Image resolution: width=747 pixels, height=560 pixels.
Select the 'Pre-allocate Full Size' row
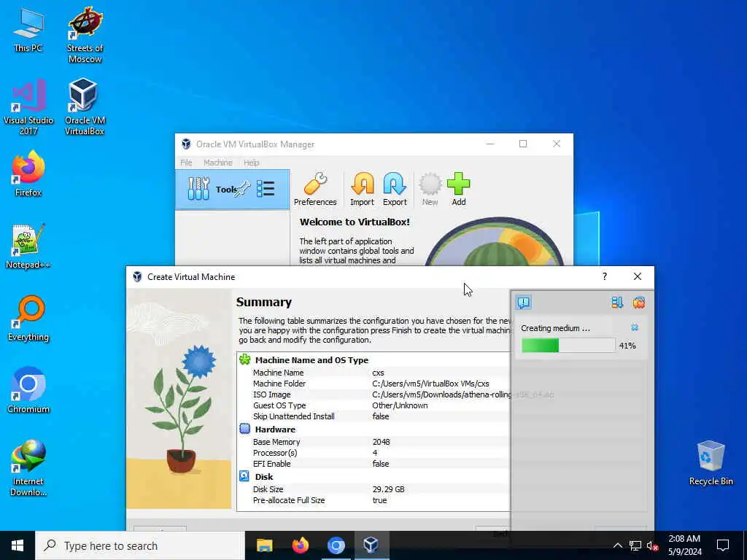pyautogui.click(x=373, y=500)
